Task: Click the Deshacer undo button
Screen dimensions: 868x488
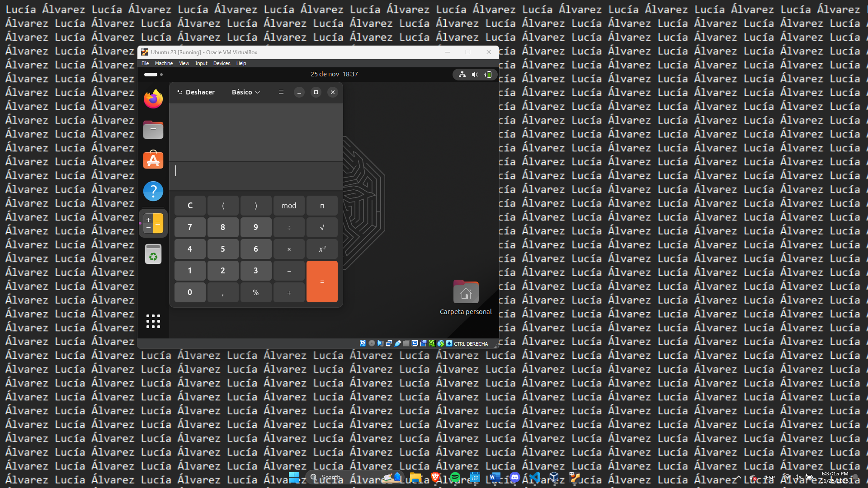Action: 196,92
